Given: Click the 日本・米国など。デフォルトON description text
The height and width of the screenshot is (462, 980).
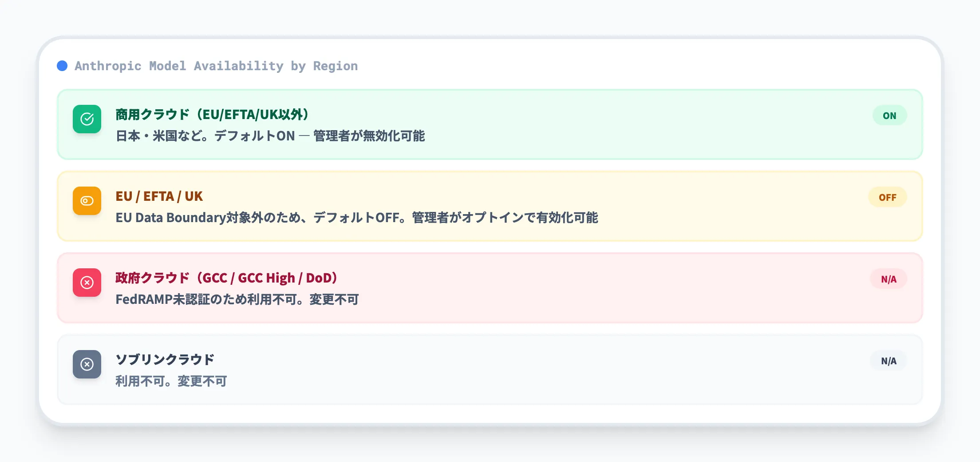Looking at the screenshot, I should tap(270, 136).
